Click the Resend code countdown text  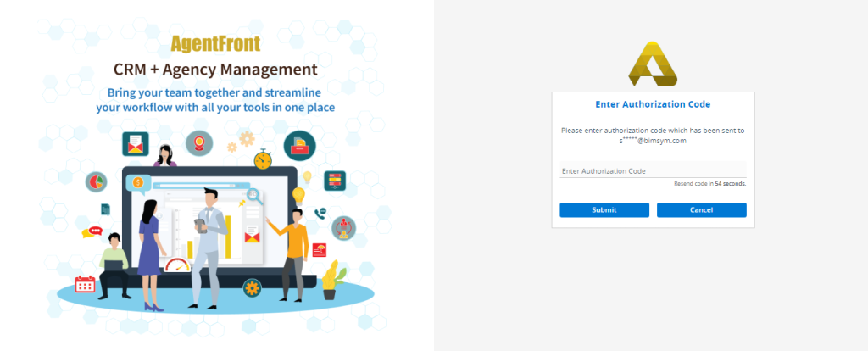click(709, 183)
